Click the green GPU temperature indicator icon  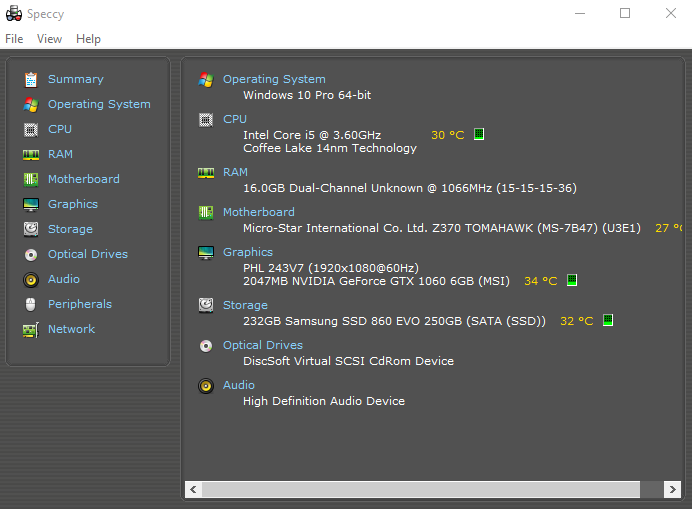click(572, 280)
